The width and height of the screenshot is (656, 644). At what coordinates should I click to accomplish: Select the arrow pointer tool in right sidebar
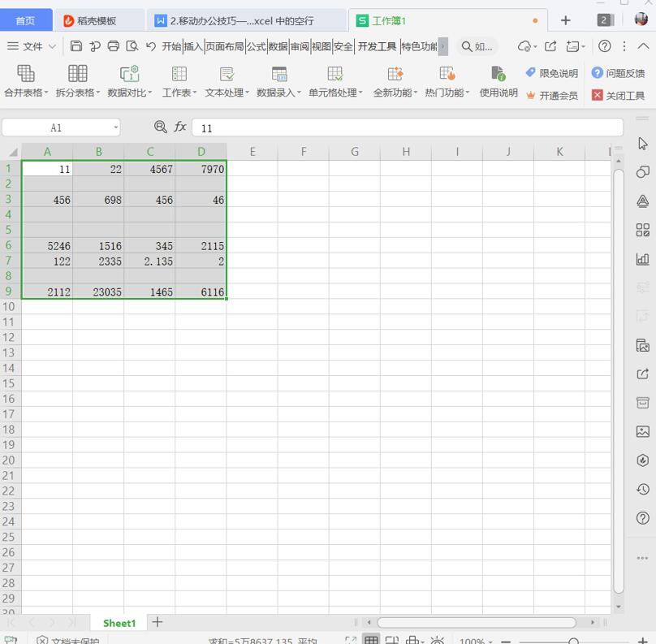click(x=643, y=144)
